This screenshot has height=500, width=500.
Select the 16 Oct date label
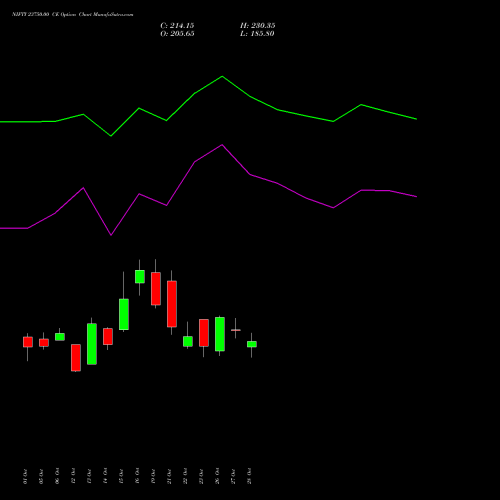pos(137,476)
